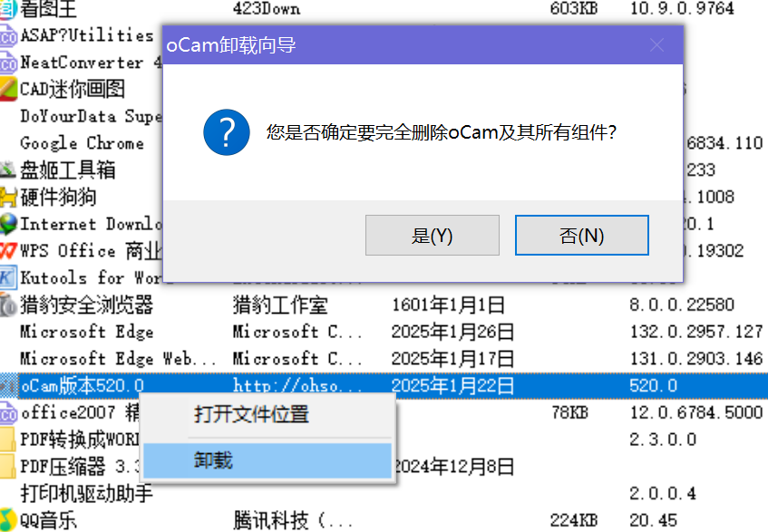Click the 看图王 program icon
Viewport: 768px width, 532px height.
(x=8, y=9)
